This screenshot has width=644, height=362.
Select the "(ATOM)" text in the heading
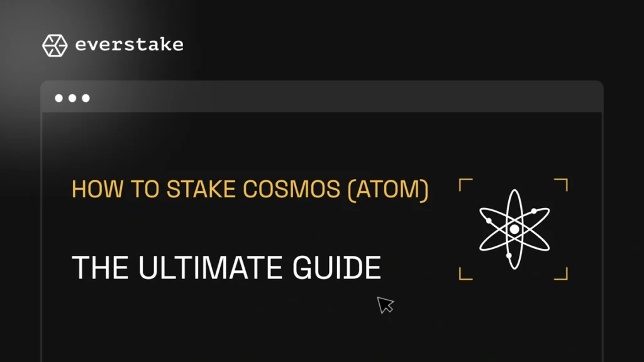(387, 190)
